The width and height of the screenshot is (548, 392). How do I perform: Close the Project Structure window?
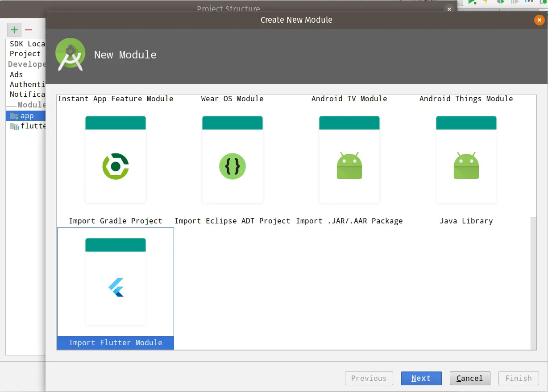[x=449, y=9]
